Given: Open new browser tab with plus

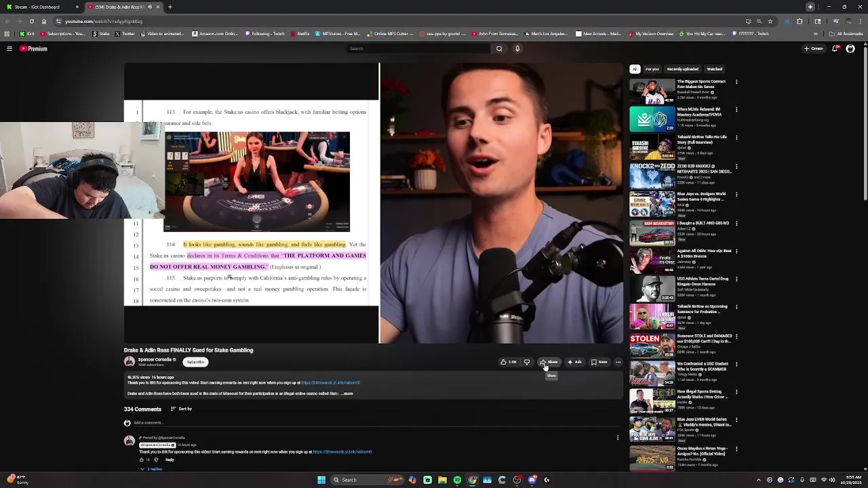Looking at the screenshot, I should 170,7.
